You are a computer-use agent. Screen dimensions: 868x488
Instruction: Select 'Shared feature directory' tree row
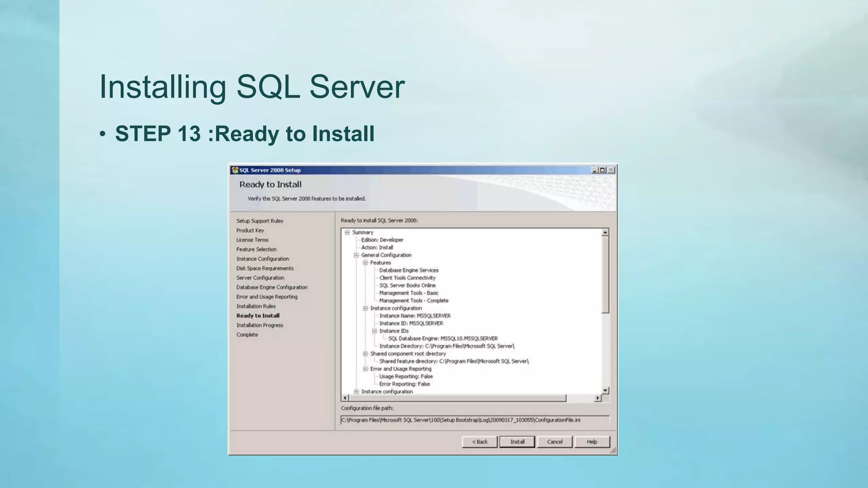[454, 362]
